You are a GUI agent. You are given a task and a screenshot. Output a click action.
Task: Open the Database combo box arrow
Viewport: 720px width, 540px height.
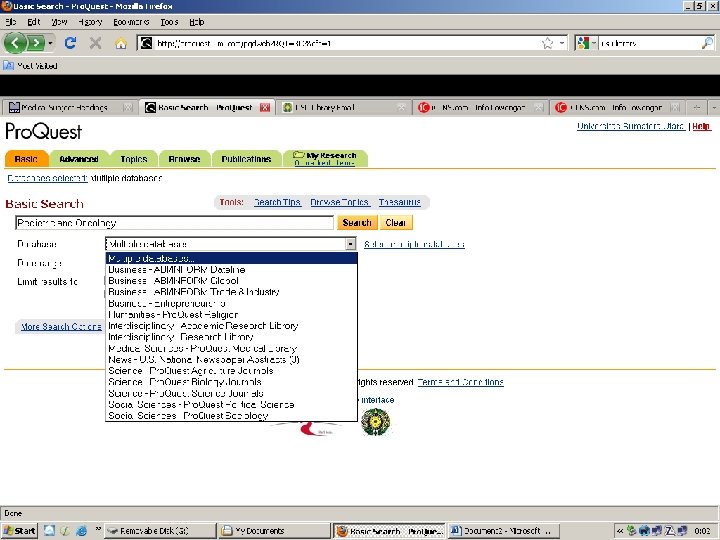pyautogui.click(x=350, y=244)
